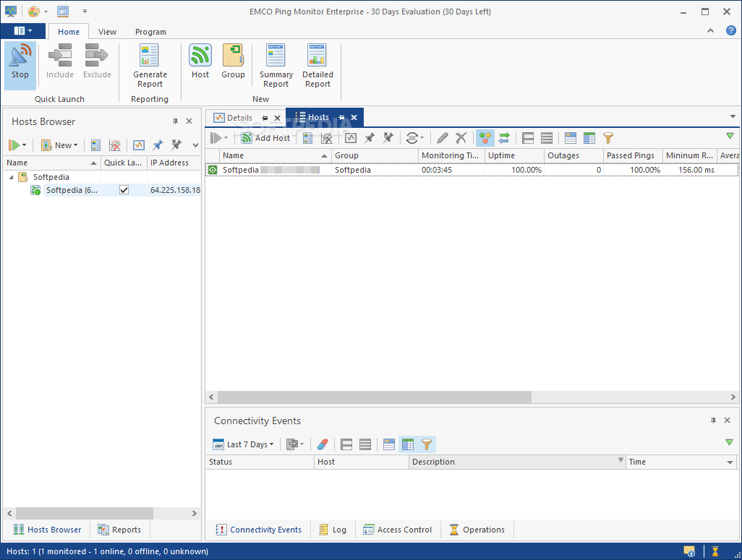Screen dimensions: 742x560
Task: Open the Detailed Report
Action: coord(317,64)
